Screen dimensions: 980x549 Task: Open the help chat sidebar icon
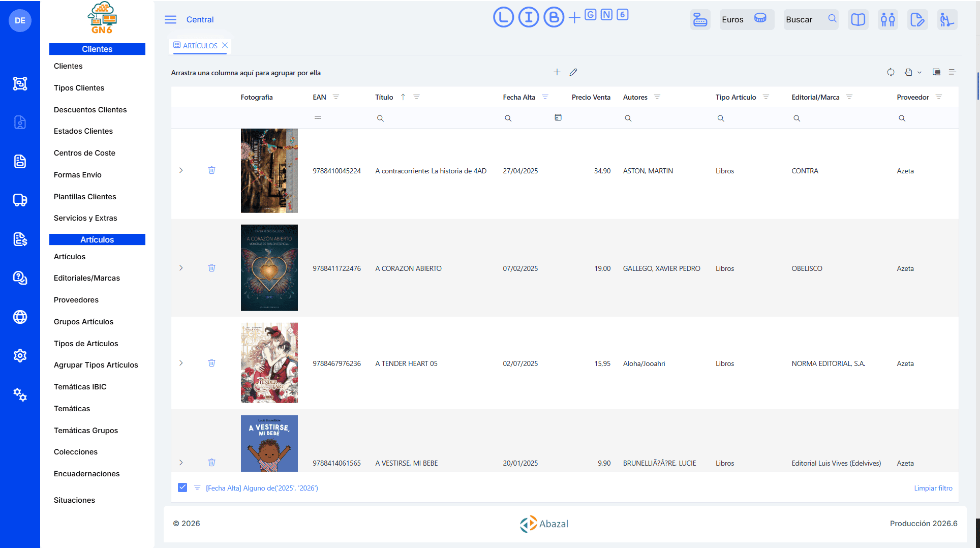pos(20,278)
